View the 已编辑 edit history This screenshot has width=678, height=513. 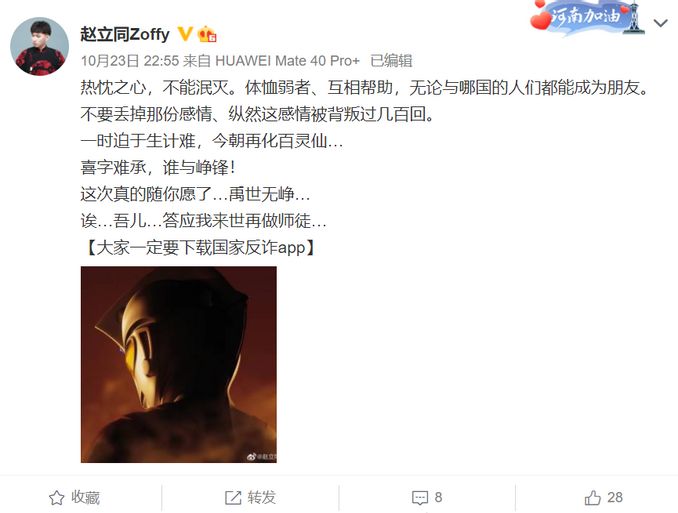tap(391, 61)
